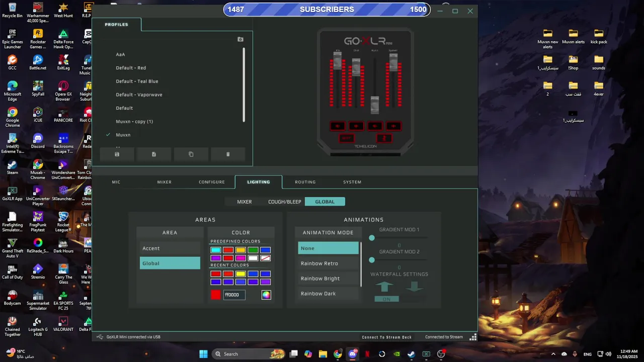Click the Gradient Mod 1 slider handle

pos(372,238)
